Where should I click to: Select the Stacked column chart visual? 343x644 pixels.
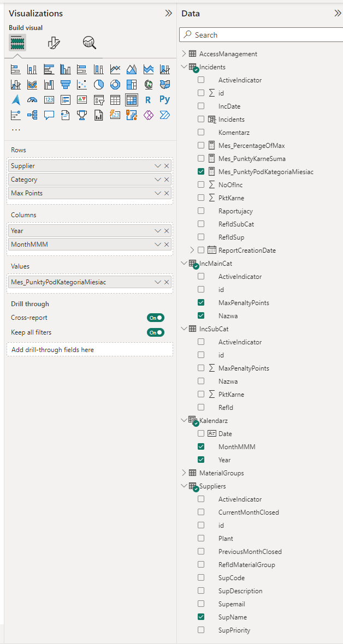(32, 69)
